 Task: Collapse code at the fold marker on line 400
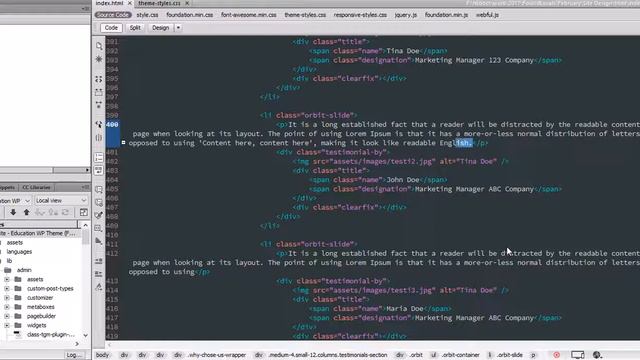[x=123, y=142]
